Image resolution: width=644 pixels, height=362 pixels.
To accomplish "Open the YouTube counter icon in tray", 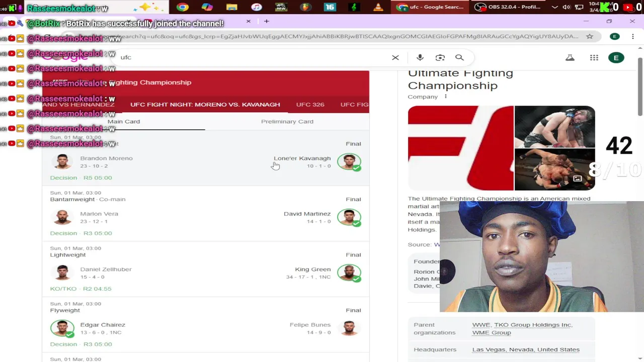I will [x=627, y=7].
